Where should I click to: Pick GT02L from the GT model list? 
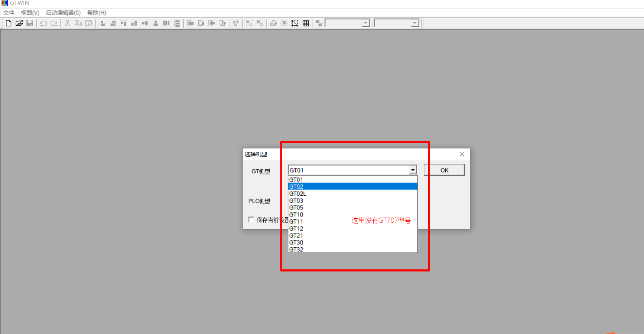pyautogui.click(x=298, y=193)
